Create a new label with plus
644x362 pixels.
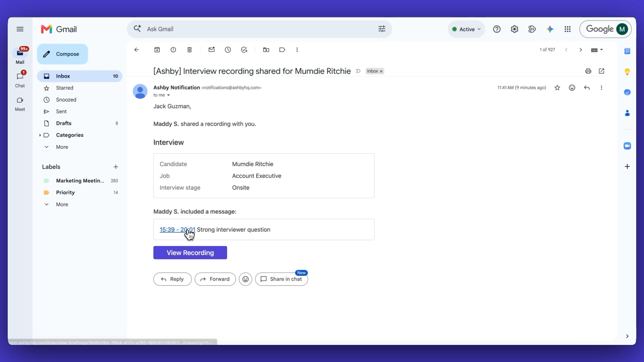tap(116, 167)
